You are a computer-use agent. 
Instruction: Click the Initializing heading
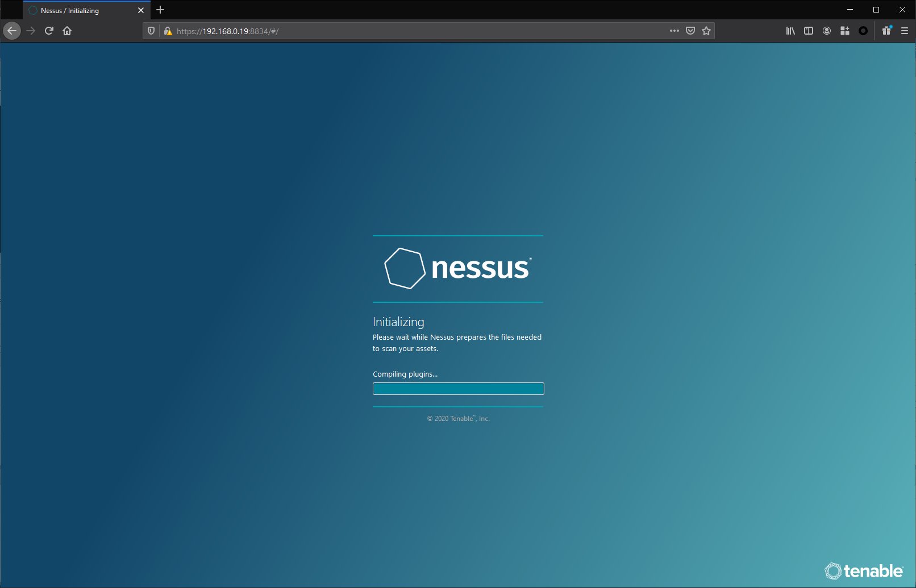tap(398, 322)
